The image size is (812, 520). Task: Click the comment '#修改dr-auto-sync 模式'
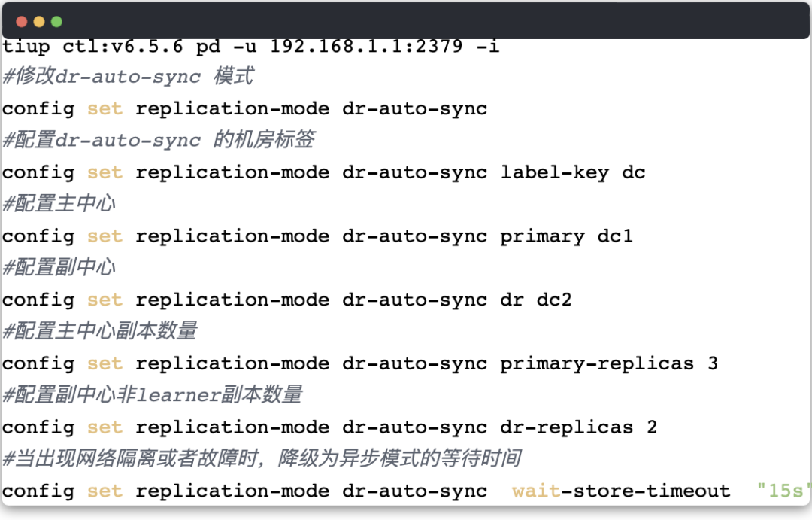[129, 76]
